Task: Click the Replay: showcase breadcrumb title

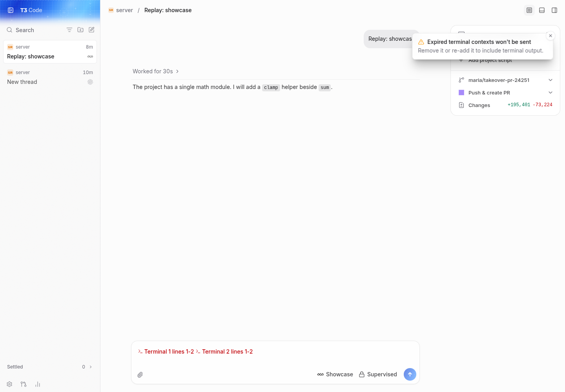Action: coord(168,10)
